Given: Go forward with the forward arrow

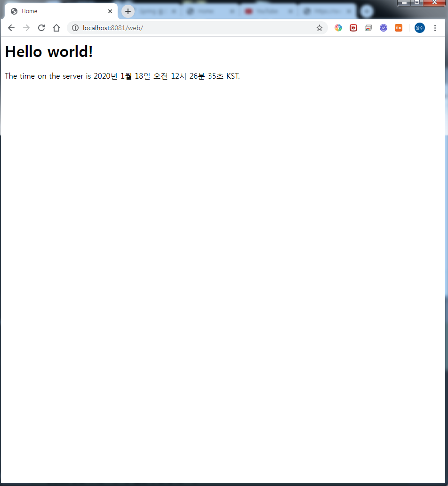Looking at the screenshot, I should pos(26,28).
